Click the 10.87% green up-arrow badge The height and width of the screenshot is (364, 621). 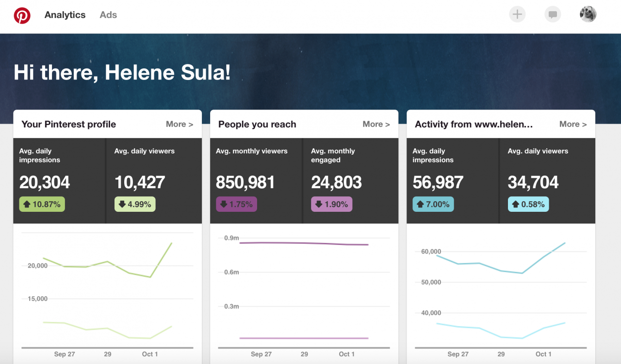click(x=42, y=204)
